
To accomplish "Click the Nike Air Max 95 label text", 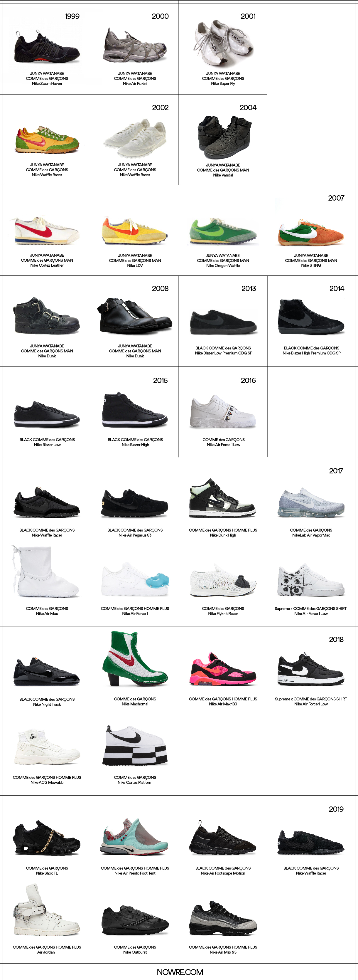I will [x=223, y=952].
